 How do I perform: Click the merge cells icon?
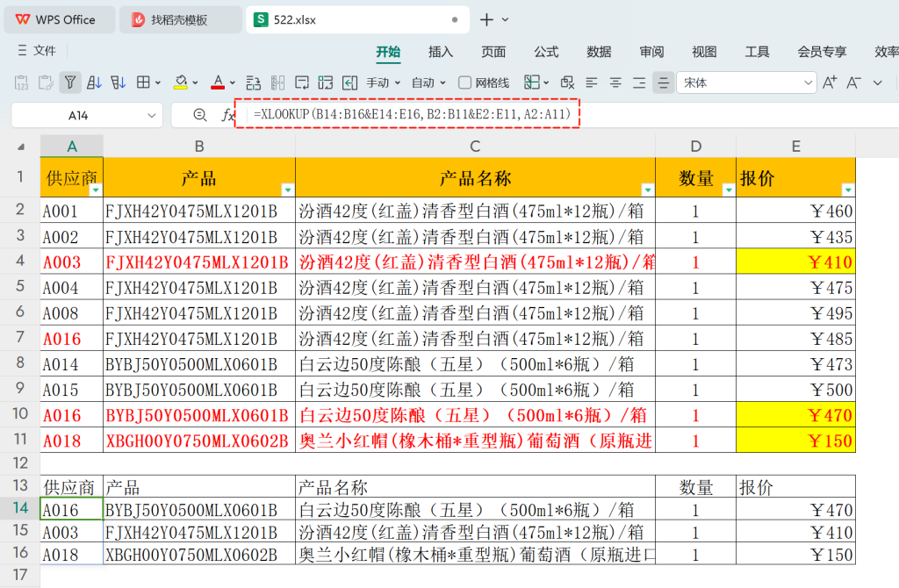click(326, 82)
